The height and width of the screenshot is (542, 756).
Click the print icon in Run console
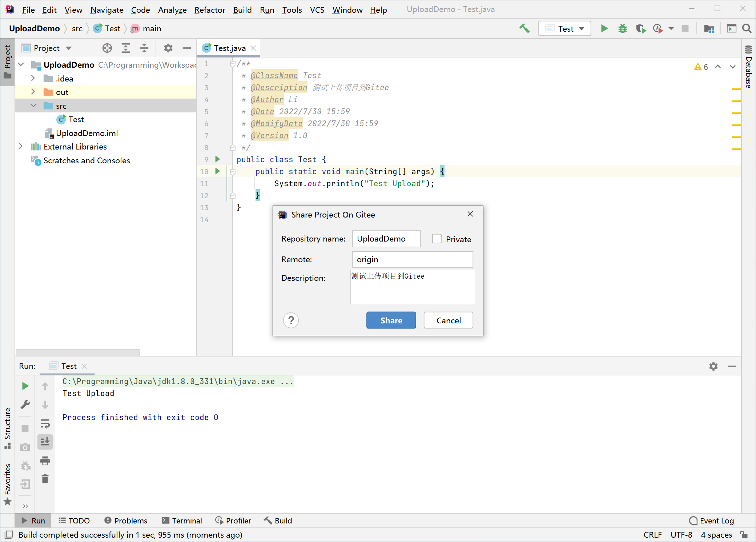tap(45, 461)
